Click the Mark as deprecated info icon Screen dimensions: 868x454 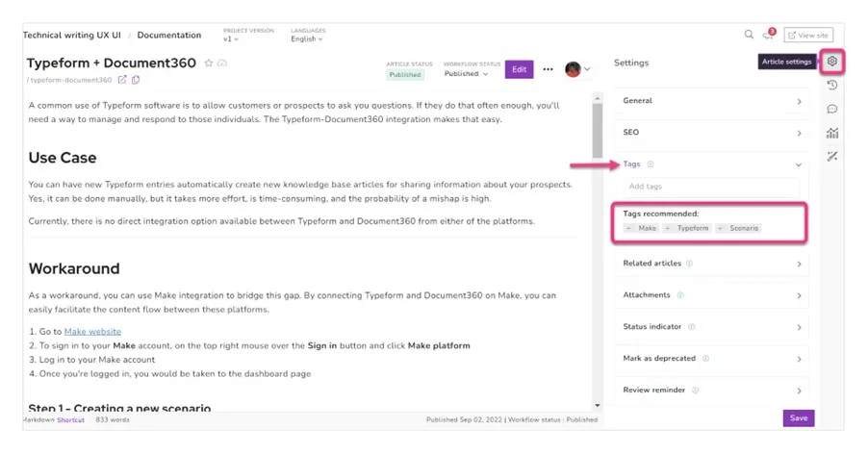[x=705, y=359]
